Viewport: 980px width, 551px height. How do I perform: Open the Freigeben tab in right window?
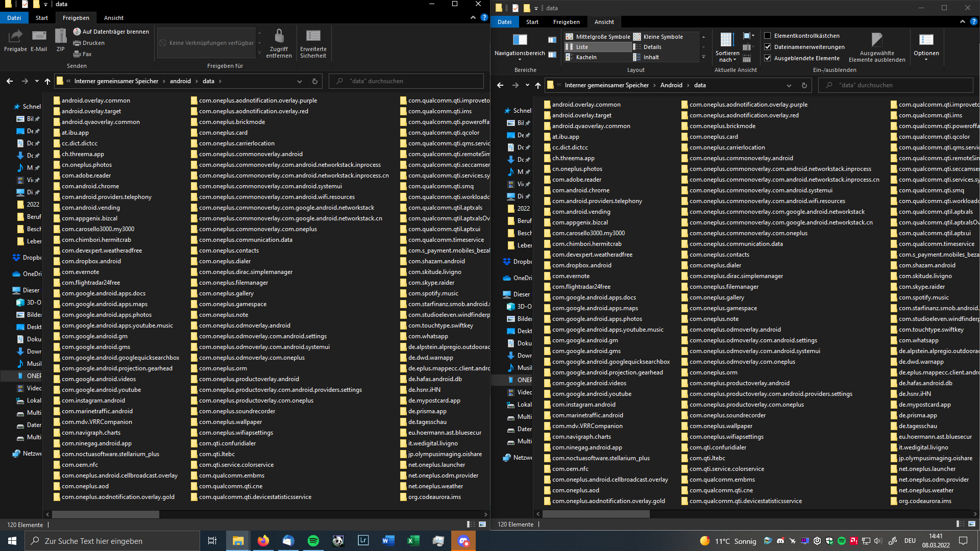click(567, 22)
